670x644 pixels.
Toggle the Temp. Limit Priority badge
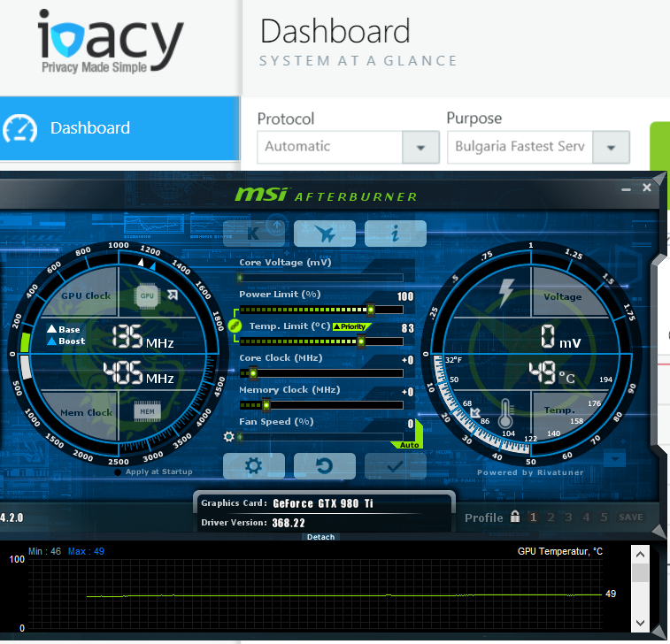pos(352,326)
